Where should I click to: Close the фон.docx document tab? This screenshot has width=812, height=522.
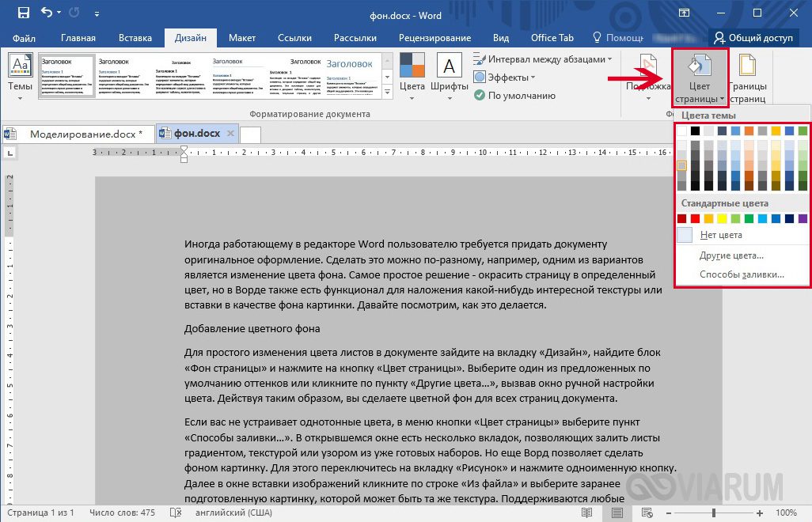coord(230,134)
